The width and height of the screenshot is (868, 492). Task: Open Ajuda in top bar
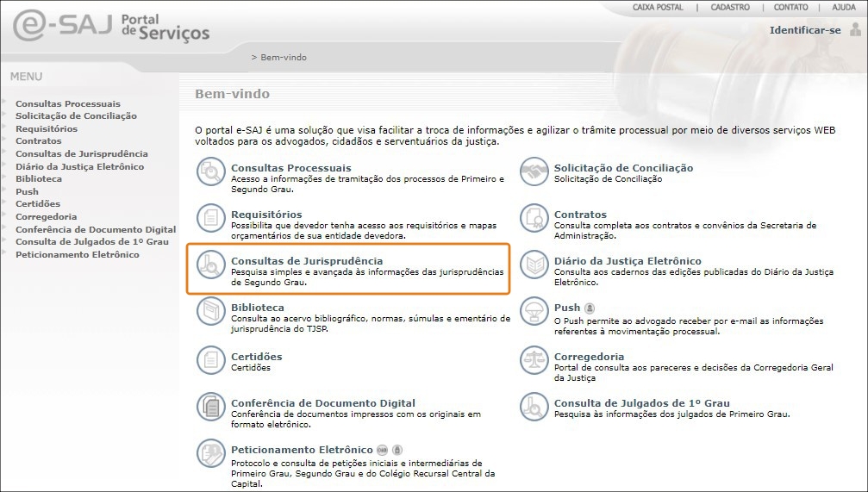click(844, 7)
